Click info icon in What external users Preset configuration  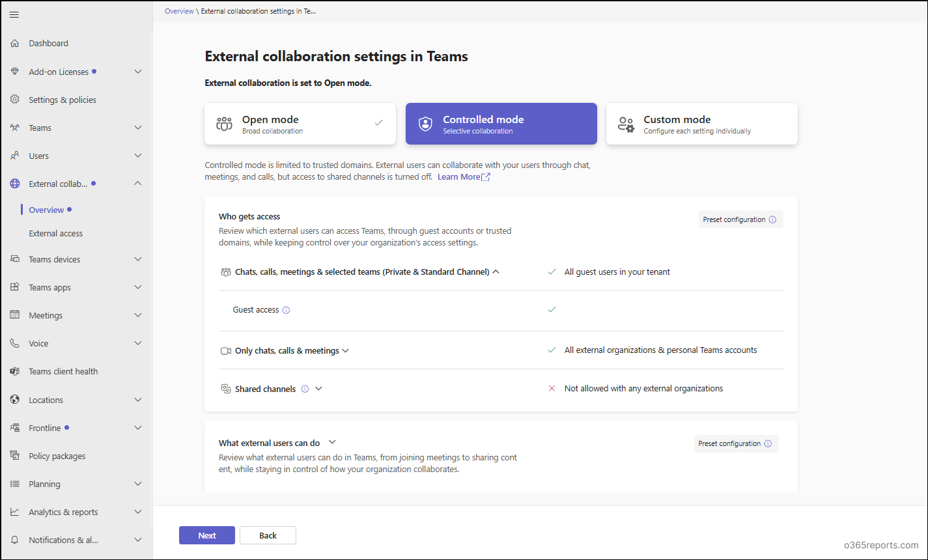pyautogui.click(x=768, y=443)
